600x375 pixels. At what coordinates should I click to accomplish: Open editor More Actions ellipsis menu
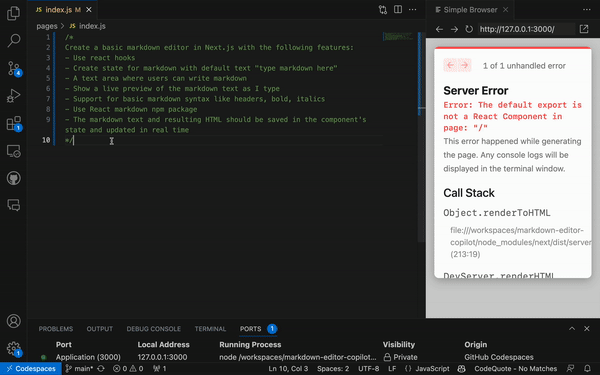[412, 9]
